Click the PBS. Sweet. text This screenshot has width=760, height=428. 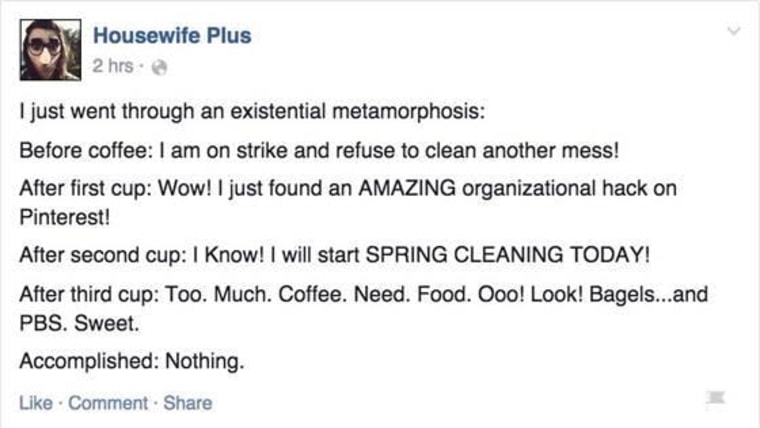(x=79, y=323)
